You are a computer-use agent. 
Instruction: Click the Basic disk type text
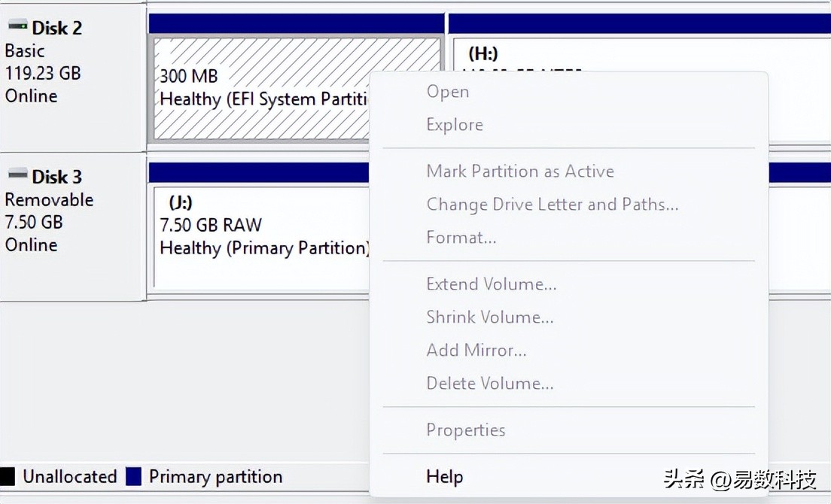(x=24, y=51)
